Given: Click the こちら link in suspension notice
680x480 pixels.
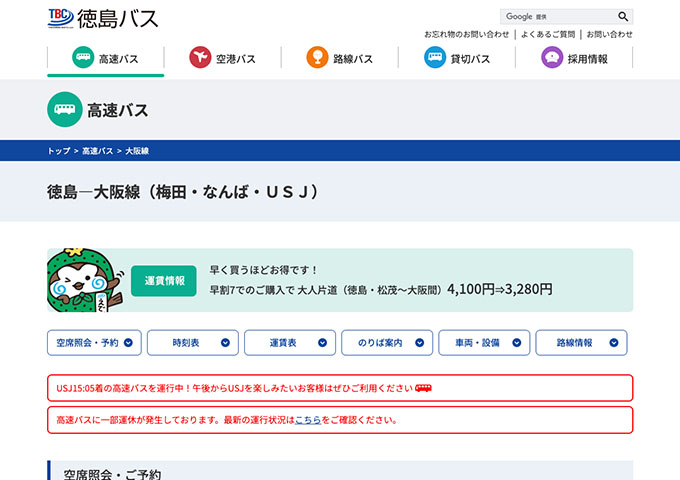Looking at the screenshot, I should [x=308, y=420].
